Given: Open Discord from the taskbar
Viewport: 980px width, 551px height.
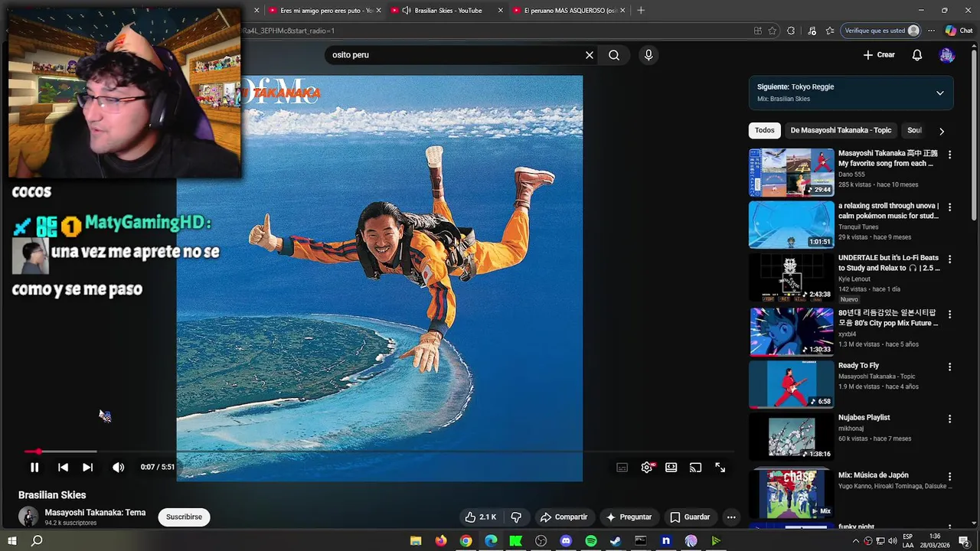Looking at the screenshot, I should 566,541.
